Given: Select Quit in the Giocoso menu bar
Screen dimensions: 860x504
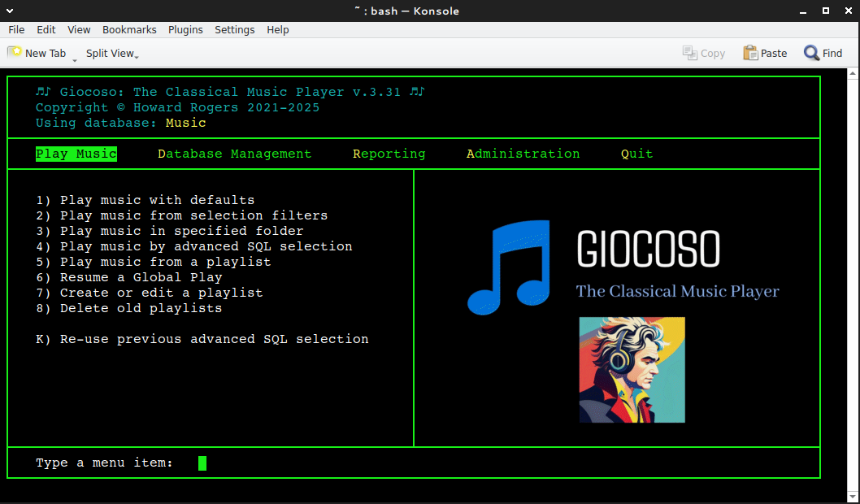Looking at the screenshot, I should (x=636, y=153).
